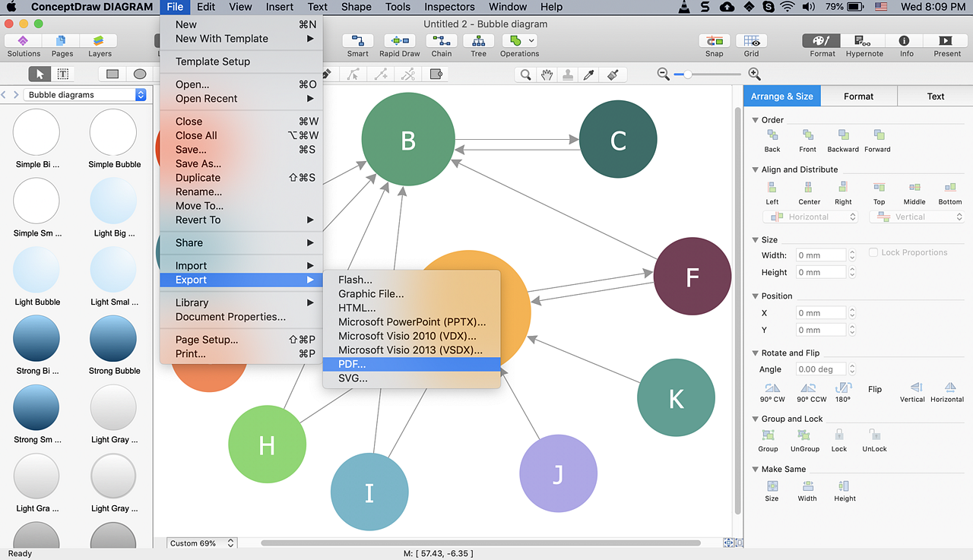Toggle the Grid toolbar icon
Screen dimensions: 973x560
click(x=751, y=42)
